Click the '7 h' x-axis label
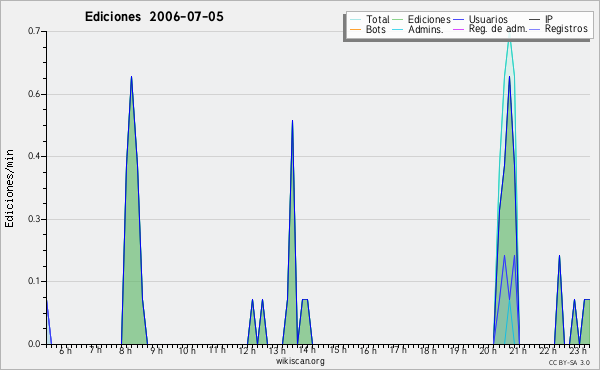600x370 pixels. coord(96,350)
